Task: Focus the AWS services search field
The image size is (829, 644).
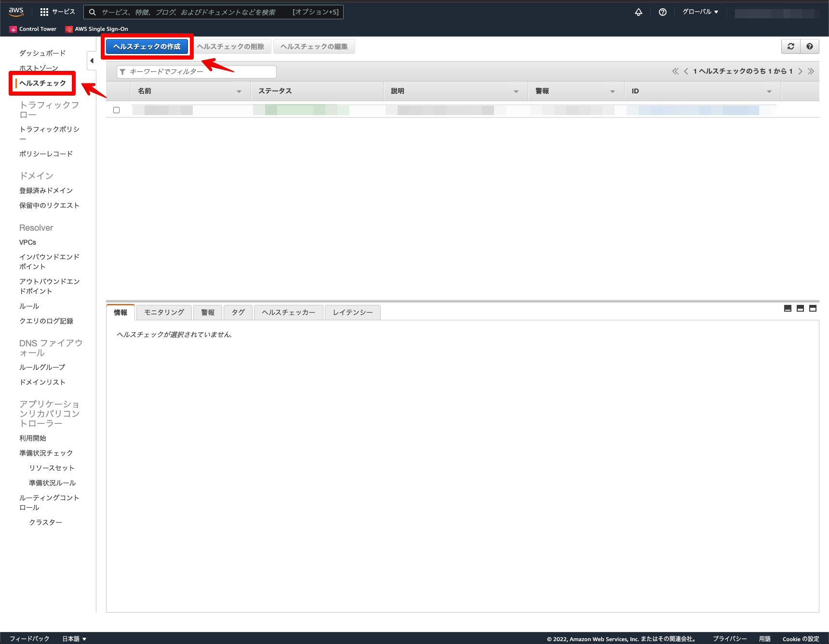Action: click(214, 12)
